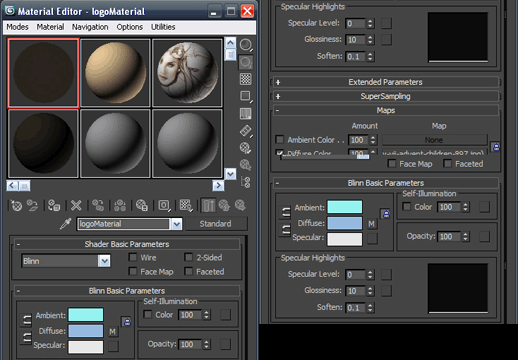Click the app icon in Material Editor title bar

tap(10, 11)
